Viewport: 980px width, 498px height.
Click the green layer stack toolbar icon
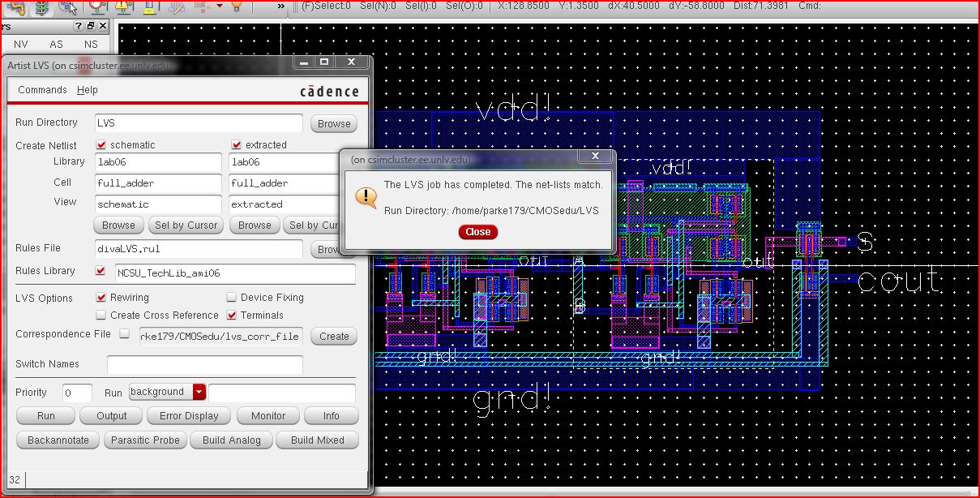pyautogui.click(x=42, y=6)
